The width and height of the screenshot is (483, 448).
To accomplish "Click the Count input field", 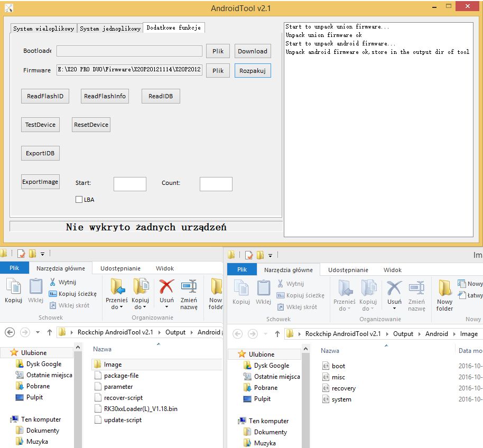I will tap(216, 184).
